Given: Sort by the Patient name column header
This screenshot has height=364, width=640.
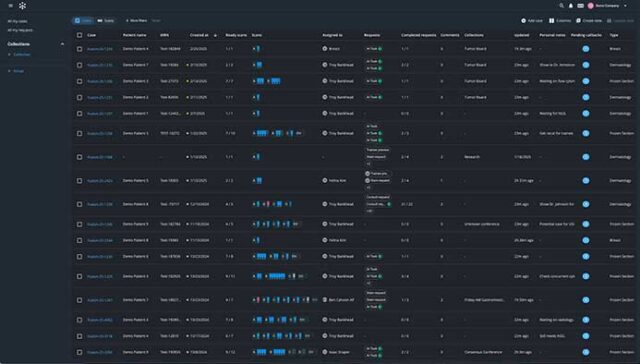Looking at the screenshot, I should click(134, 35).
